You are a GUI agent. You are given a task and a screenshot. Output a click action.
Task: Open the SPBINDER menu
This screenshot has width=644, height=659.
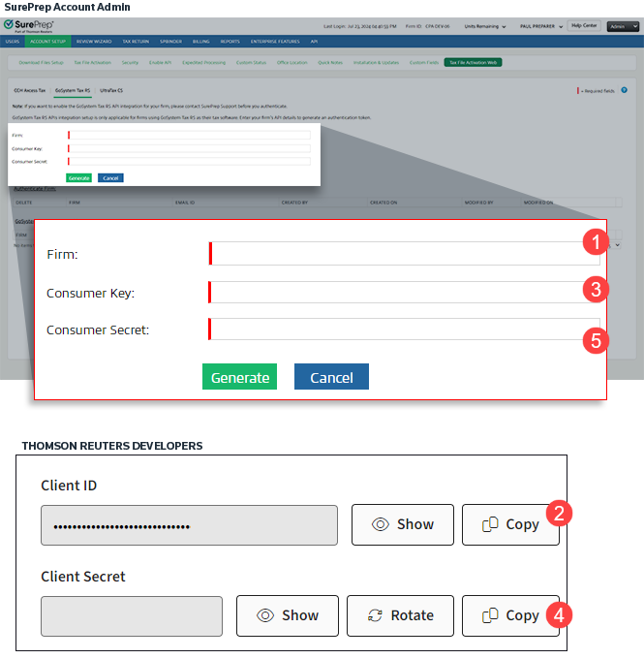170,42
